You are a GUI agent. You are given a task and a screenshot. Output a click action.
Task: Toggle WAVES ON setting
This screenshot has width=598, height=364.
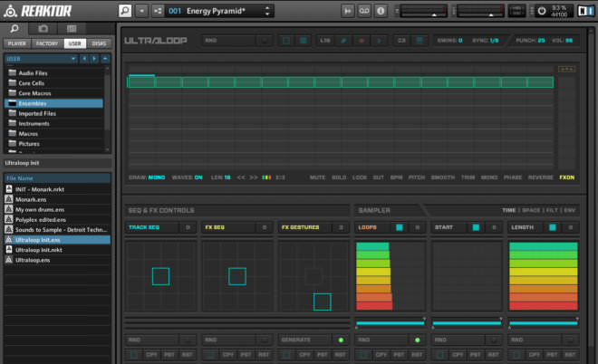click(x=198, y=177)
